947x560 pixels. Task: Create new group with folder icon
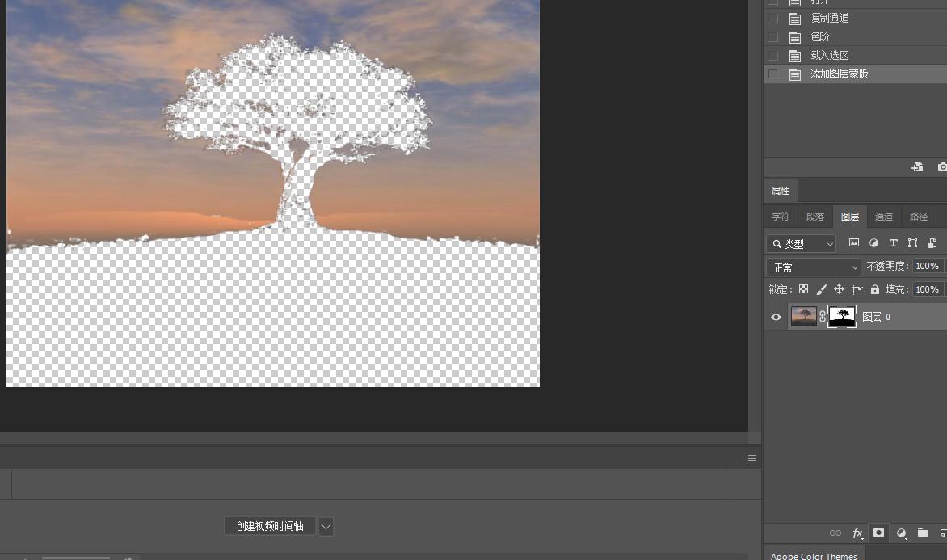tap(922, 533)
